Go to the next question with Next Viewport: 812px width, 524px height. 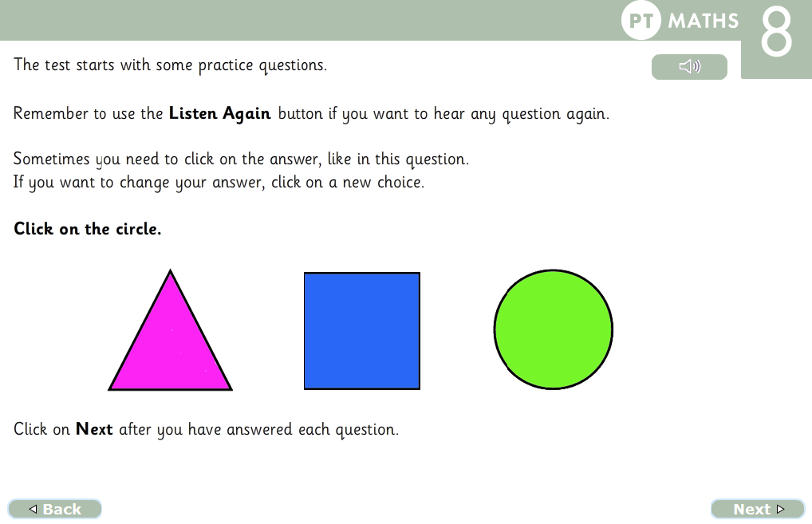758,509
